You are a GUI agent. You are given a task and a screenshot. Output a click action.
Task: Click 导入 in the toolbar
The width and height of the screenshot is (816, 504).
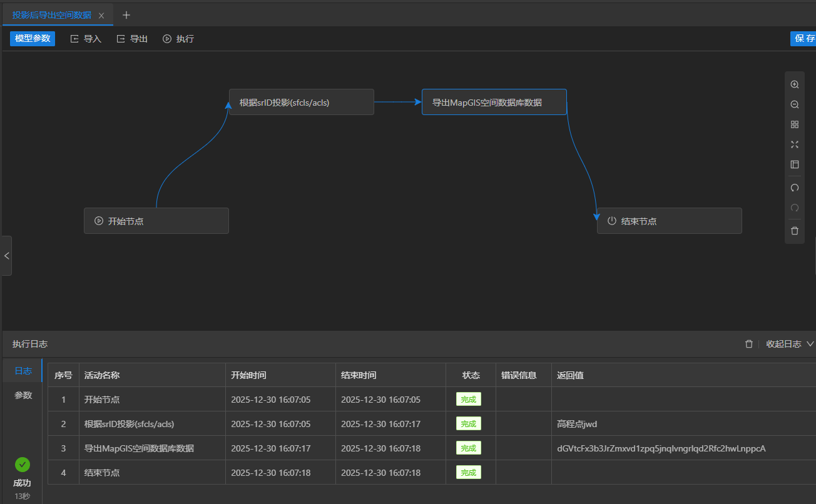pos(86,39)
